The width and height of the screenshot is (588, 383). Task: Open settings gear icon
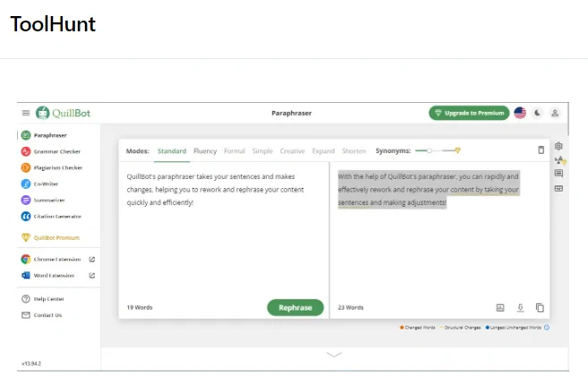point(558,146)
